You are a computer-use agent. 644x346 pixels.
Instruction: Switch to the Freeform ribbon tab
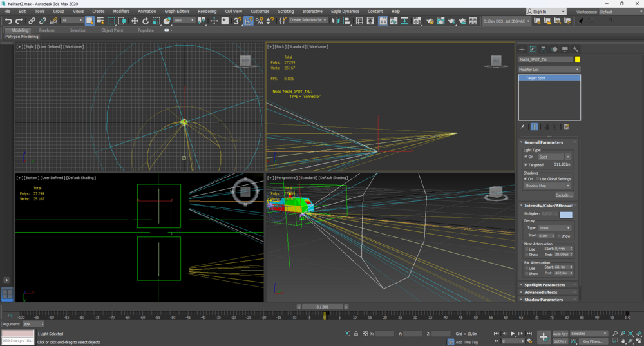pyautogui.click(x=47, y=30)
